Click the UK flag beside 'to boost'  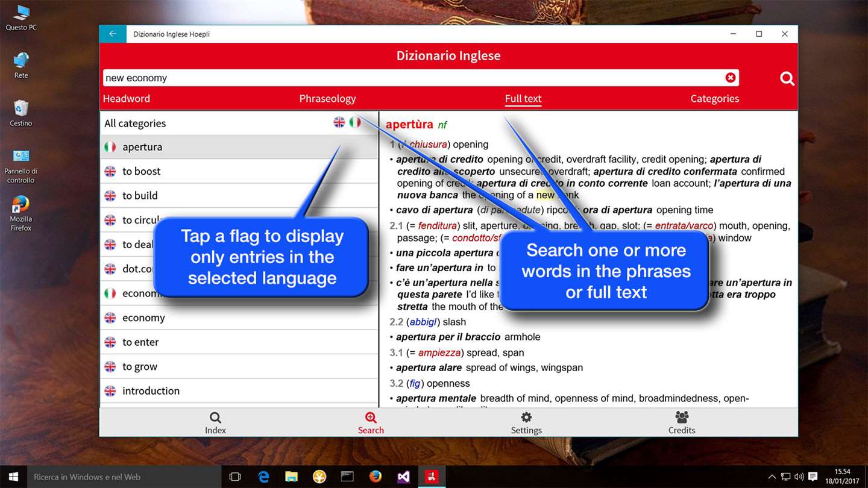(110, 171)
